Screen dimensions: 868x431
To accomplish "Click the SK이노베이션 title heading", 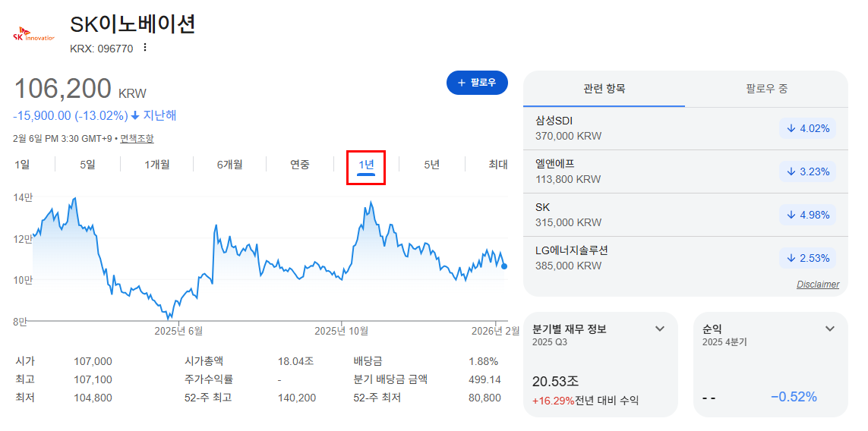I will 133,24.
